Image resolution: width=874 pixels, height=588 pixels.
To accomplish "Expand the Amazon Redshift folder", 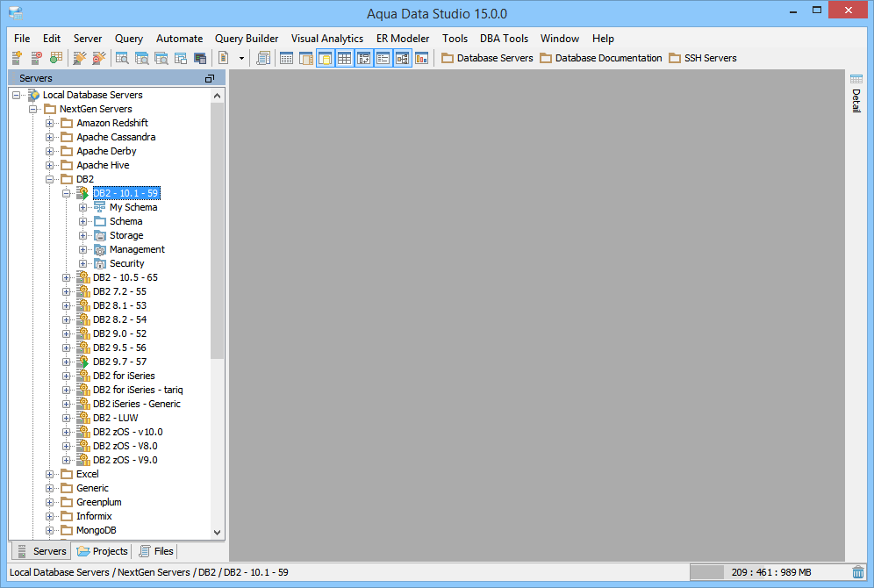I will tap(50, 123).
